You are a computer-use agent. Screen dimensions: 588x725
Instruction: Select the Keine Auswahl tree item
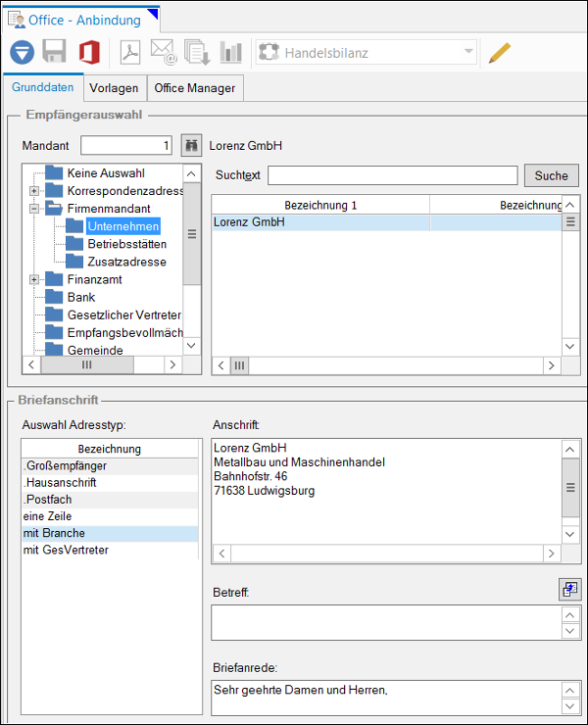106,173
